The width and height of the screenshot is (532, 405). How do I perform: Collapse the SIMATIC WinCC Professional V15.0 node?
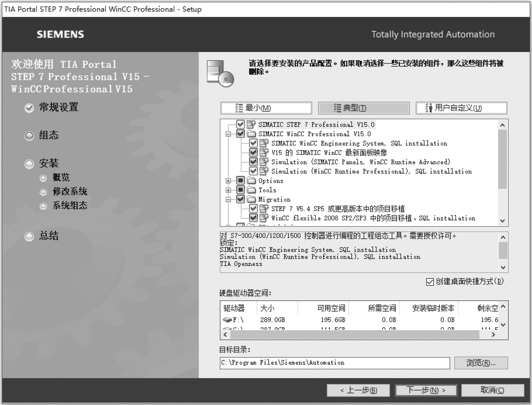click(x=228, y=134)
